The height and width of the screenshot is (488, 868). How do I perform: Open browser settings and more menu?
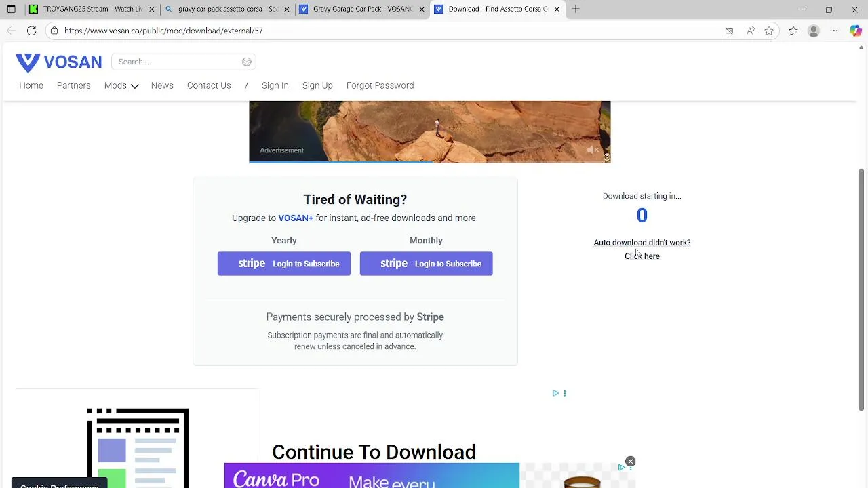click(x=834, y=30)
